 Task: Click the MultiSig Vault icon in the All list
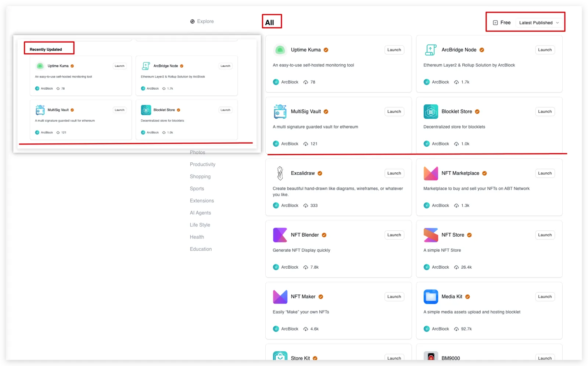click(280, 112)
